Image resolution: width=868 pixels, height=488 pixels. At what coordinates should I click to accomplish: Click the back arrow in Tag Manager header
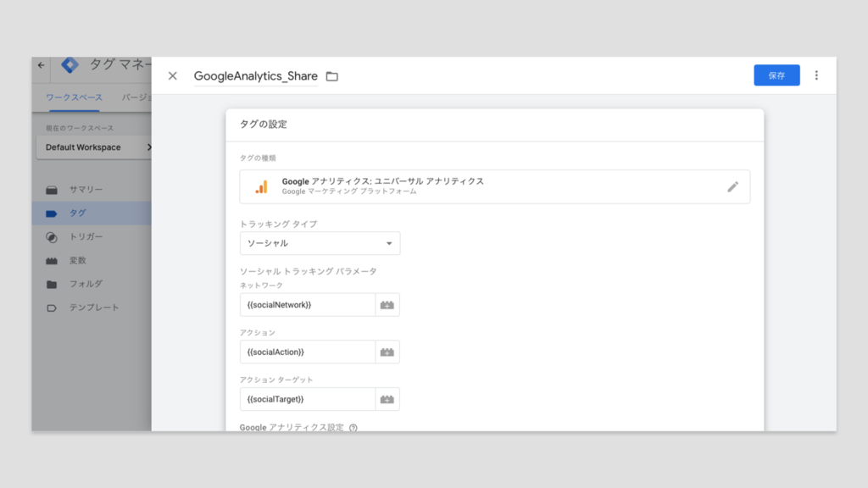[42, 65]
